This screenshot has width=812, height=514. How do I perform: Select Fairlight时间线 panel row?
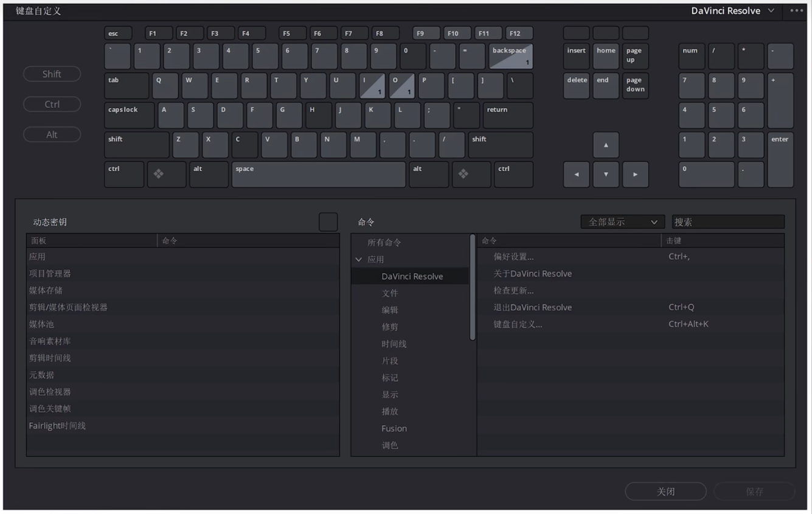[182, 426]
